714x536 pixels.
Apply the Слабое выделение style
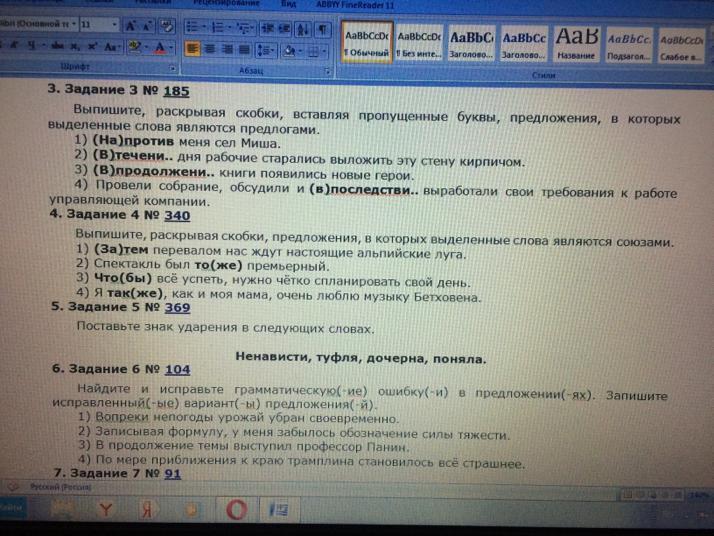pos(681,46)
